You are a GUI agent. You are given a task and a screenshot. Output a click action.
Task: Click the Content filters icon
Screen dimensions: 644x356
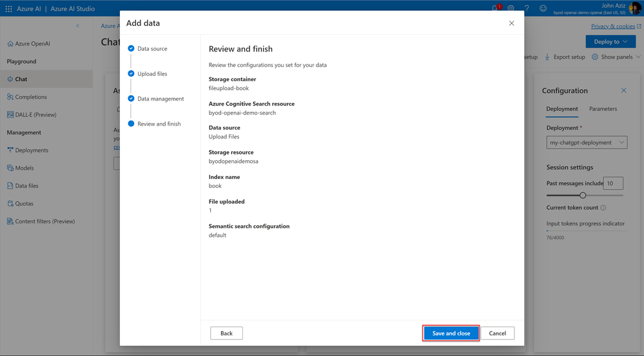pos(10,221)
